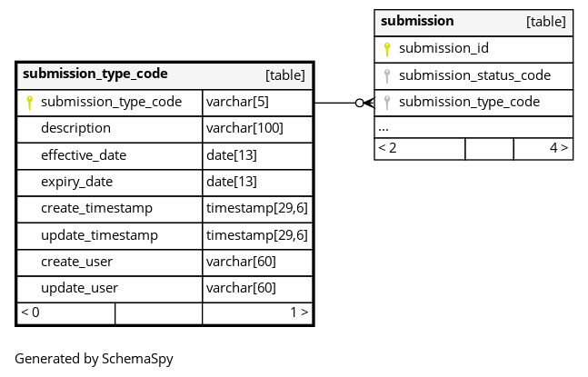Select the create_user column
This screenshot has height=377, width=588.
click(76, 262)
